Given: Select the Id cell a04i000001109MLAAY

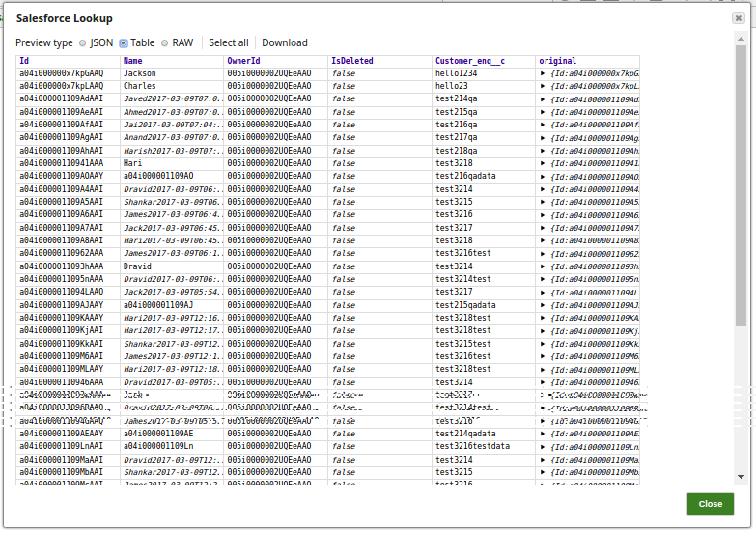Looking at the screenshot, I should 68,369.
